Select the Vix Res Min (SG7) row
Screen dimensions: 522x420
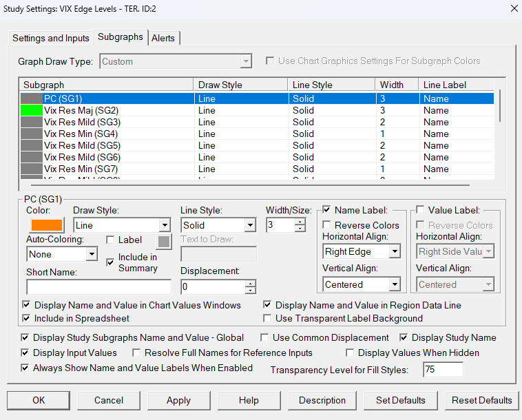(x=256, y=169)
